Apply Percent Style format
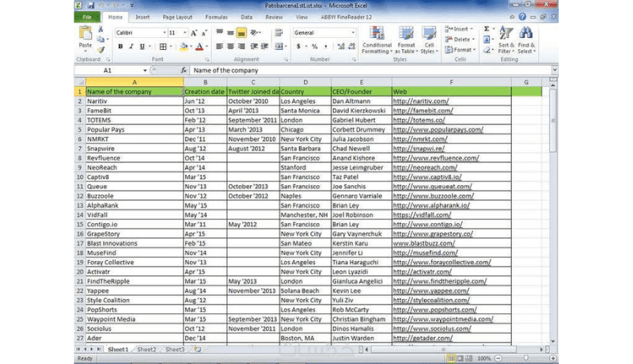 314,47
